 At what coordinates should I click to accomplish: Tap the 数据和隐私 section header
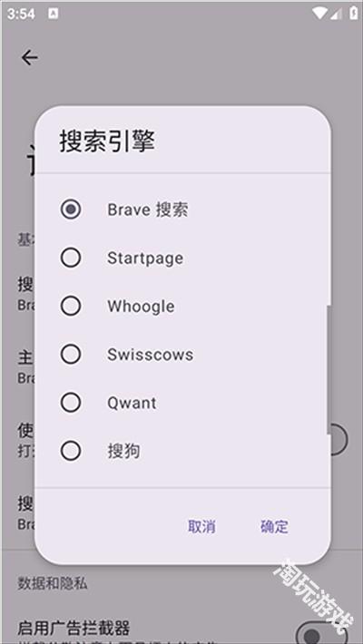click(x=53, y=583)
